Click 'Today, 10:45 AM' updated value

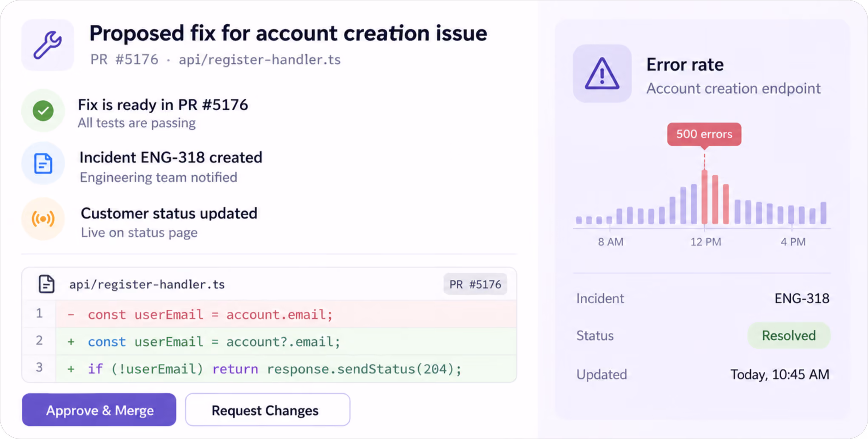coord(780,374)
